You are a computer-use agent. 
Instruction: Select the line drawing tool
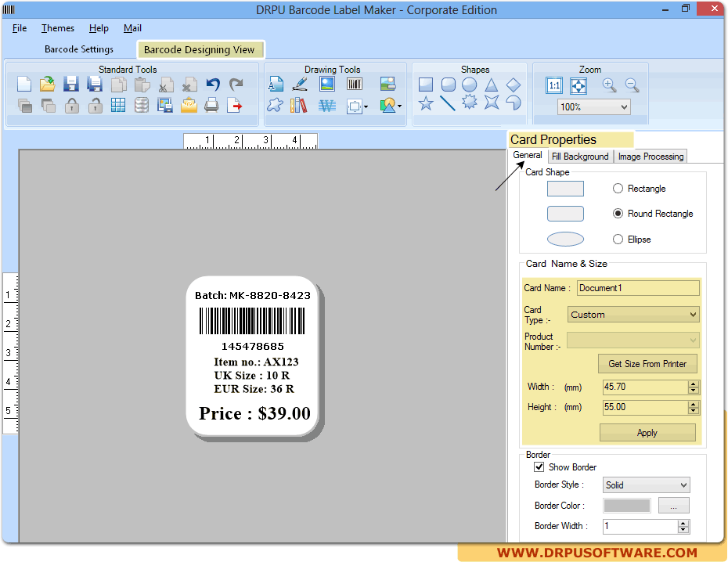[x=448, y=103]
